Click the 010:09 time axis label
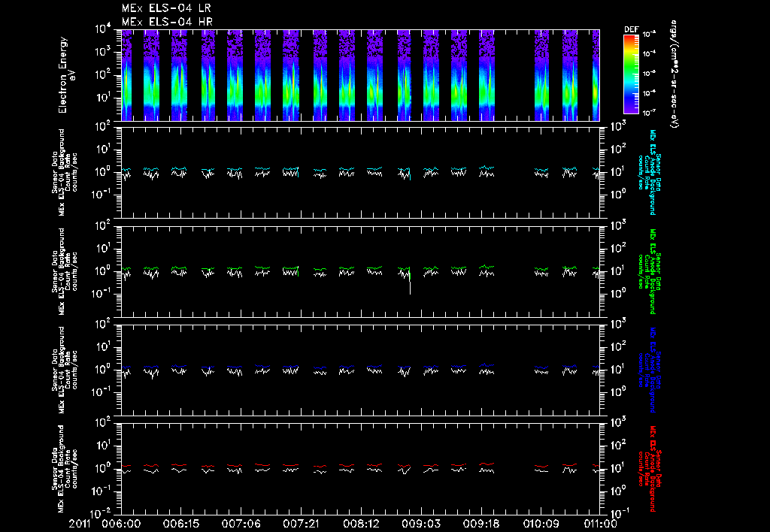 pos(541,524)
